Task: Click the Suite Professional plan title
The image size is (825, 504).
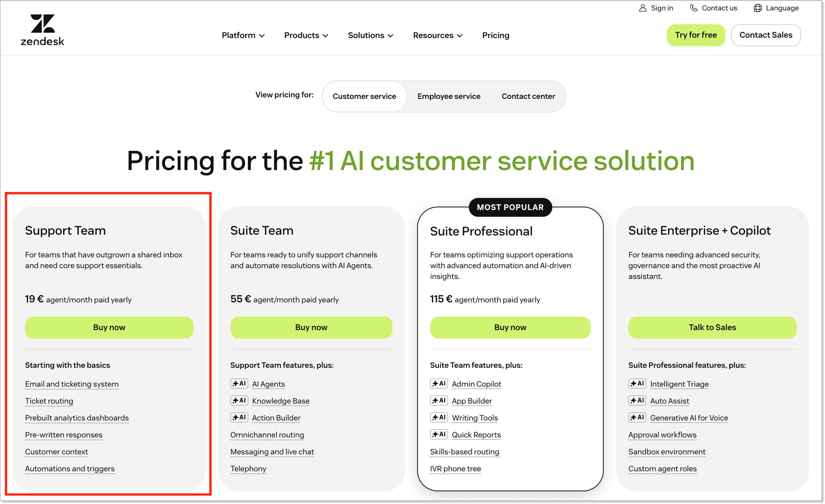Action: pos(481,231)
